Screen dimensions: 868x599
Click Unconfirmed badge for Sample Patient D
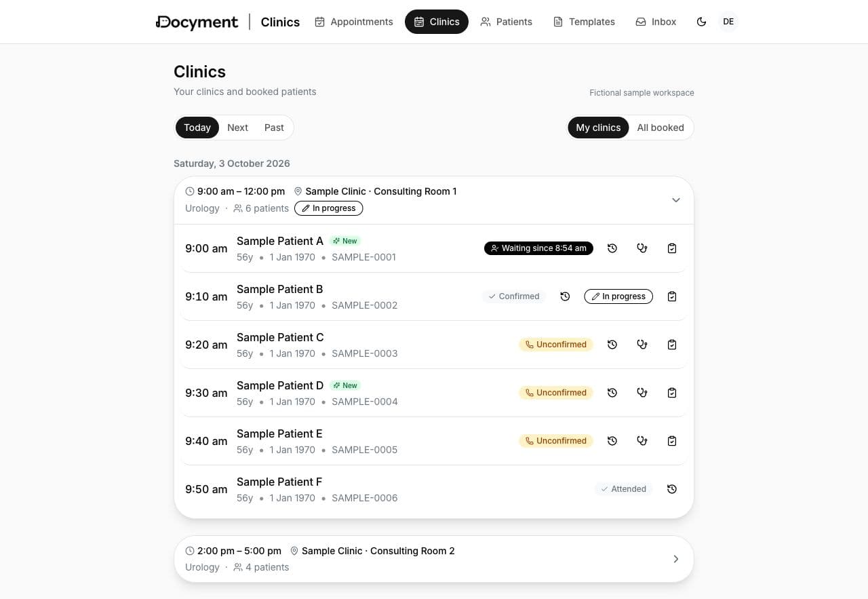pyautogui.click(x=556, y=393)
